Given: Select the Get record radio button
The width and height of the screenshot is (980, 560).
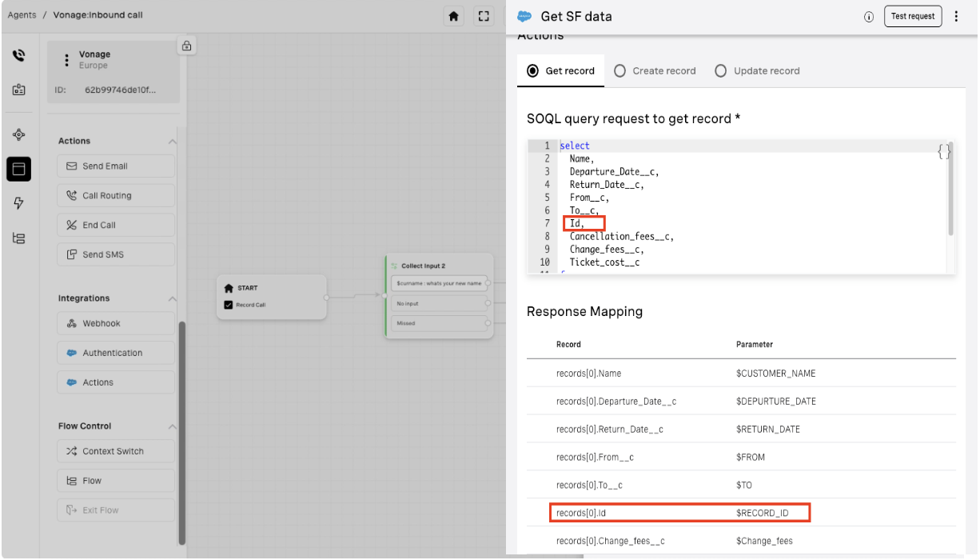Looking at the screenshot, I should 533,71.
